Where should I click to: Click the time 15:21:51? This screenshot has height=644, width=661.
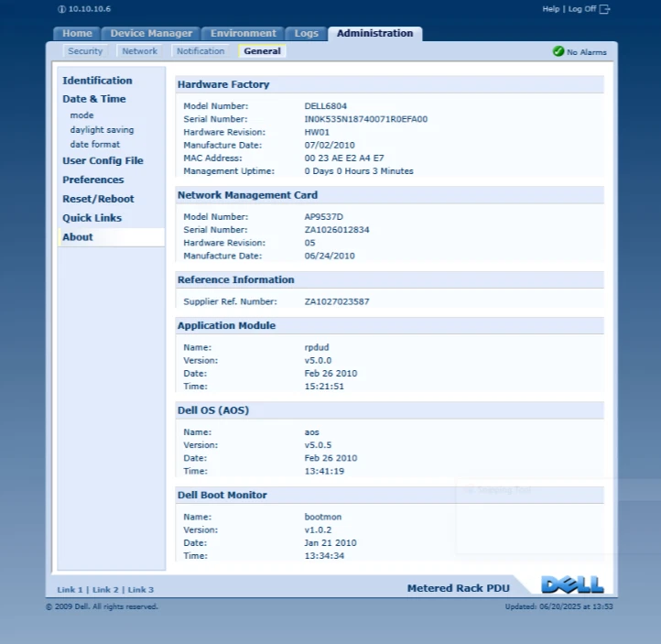[324, 387]
